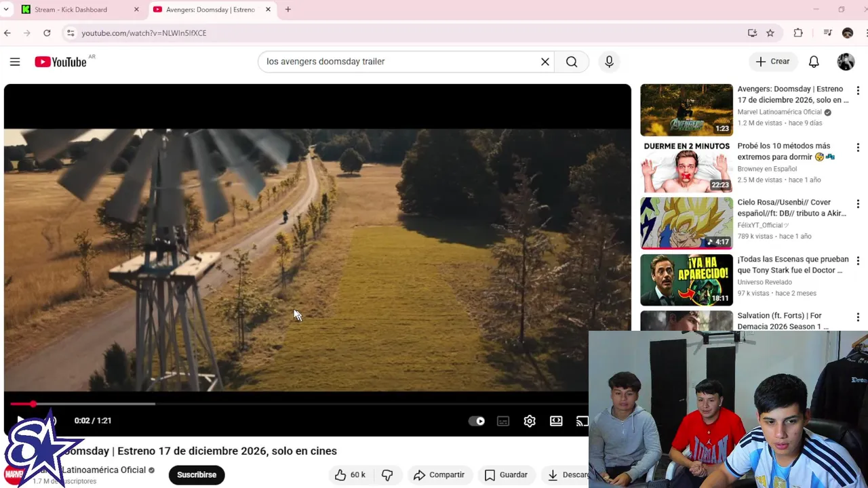The image size is (868, 488).
Task: Open Avengers: Doomsday 1:23 thumbnail
Action: pyautogui.click(x=686, y=110)
